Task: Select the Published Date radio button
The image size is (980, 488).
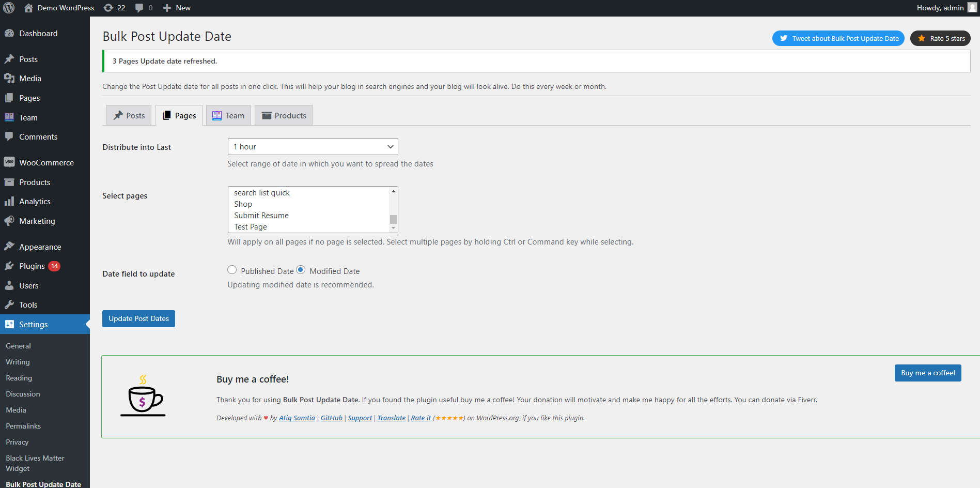Action: [232, 270]
